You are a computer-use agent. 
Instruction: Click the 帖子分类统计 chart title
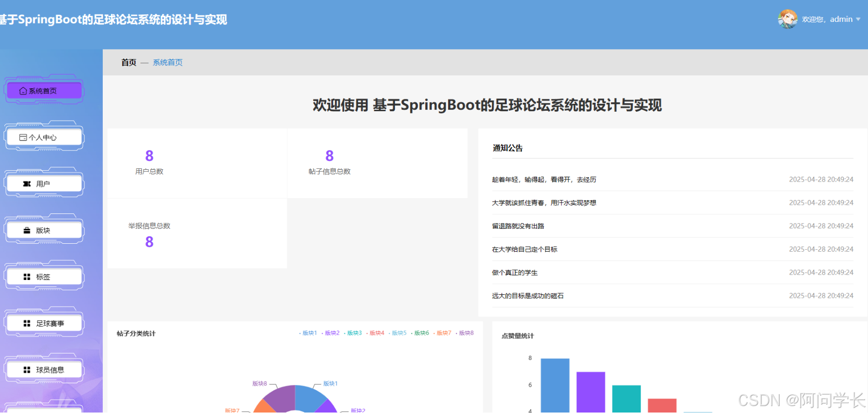click(x=136, y=334)
